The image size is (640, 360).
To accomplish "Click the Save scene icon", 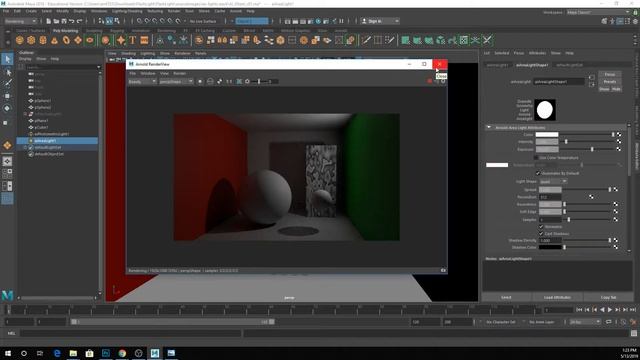I will 64,21.
